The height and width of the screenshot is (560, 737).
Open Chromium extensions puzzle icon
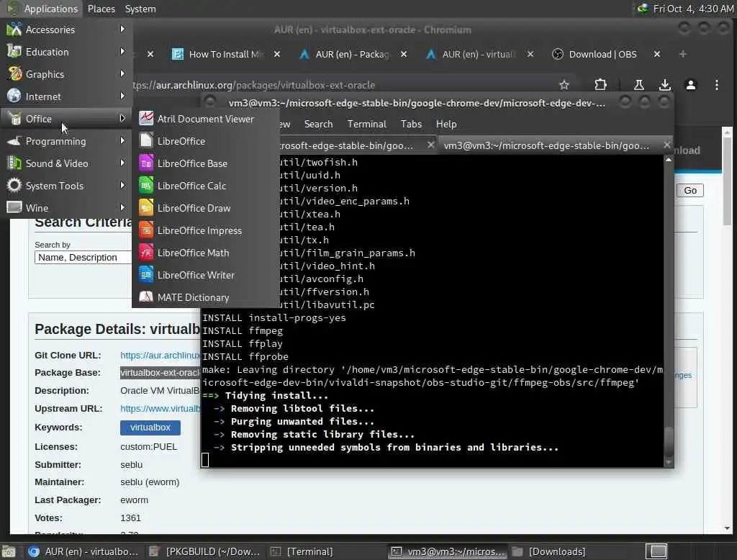pos(600,85)
